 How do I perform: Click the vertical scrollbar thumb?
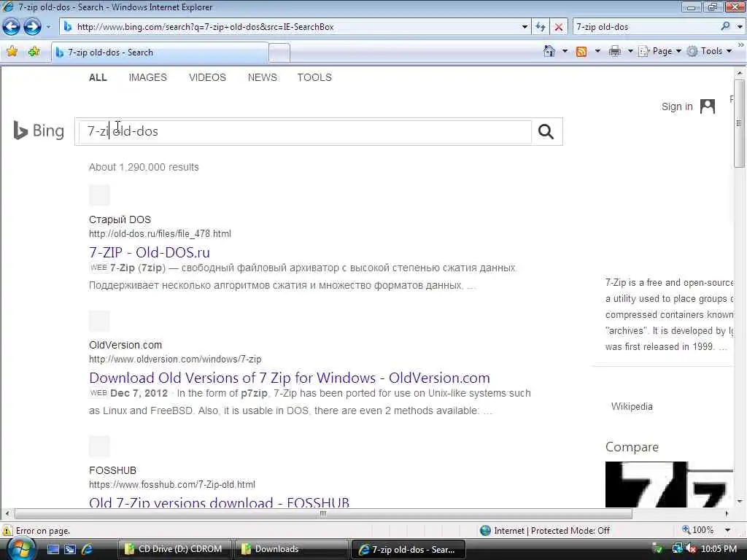[x=740, y=123]
